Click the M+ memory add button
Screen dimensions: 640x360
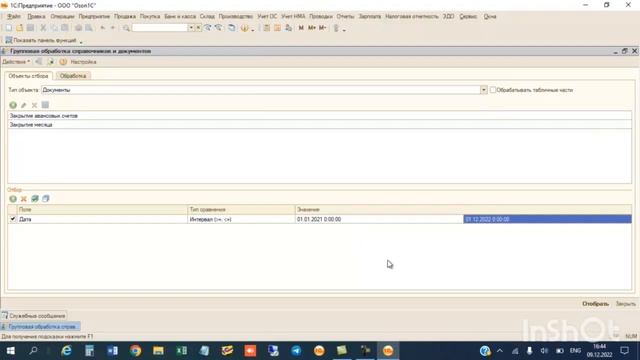coord(312,28)
